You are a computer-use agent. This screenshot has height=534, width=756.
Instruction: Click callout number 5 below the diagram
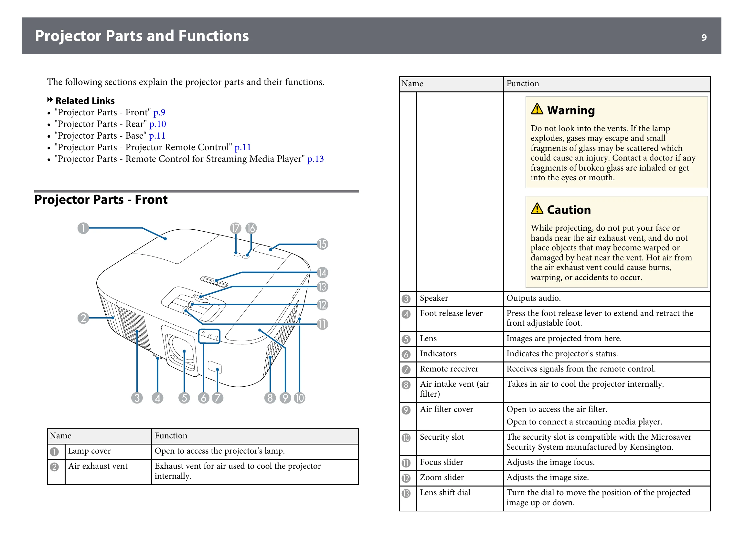point(184,398)
